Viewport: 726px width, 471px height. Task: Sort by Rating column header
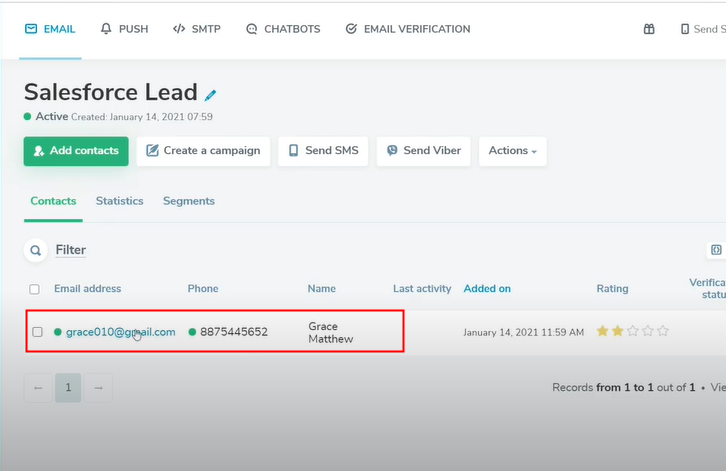coord(612,289)
